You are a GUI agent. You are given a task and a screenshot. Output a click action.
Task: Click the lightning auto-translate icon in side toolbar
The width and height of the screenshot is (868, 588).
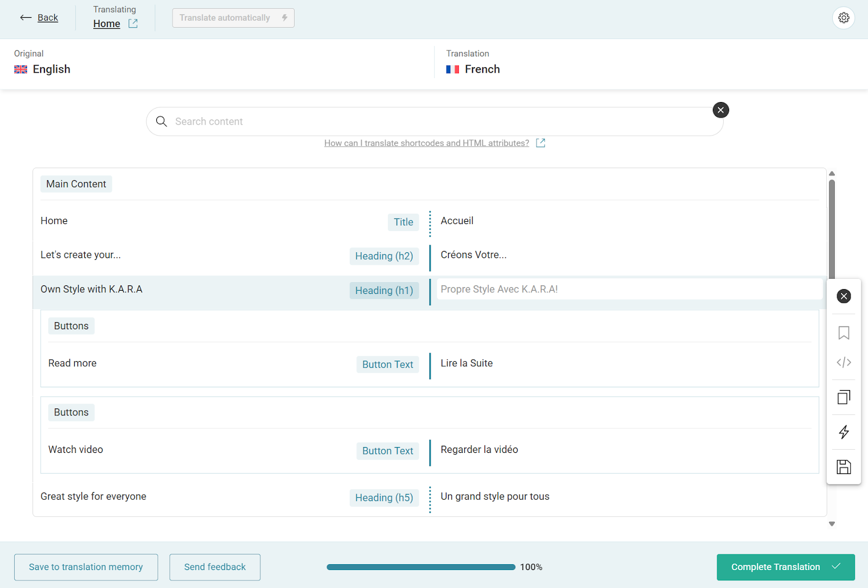tap(844, 432)
